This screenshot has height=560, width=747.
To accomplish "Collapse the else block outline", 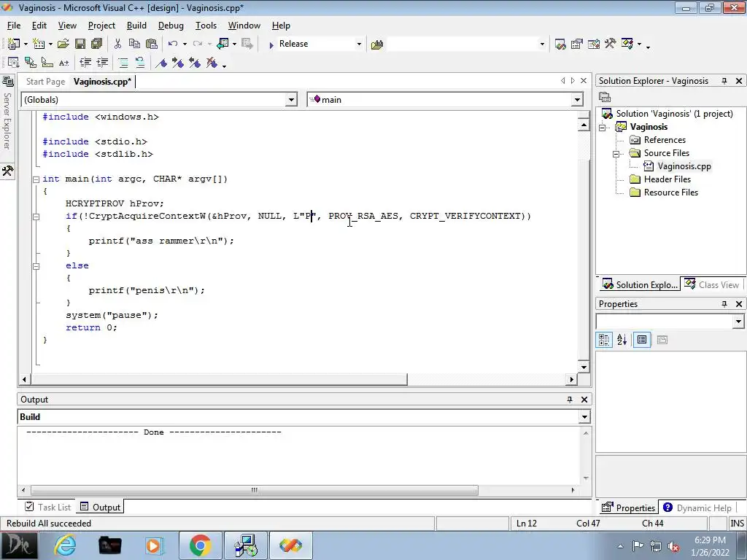I will coord(36,266).
